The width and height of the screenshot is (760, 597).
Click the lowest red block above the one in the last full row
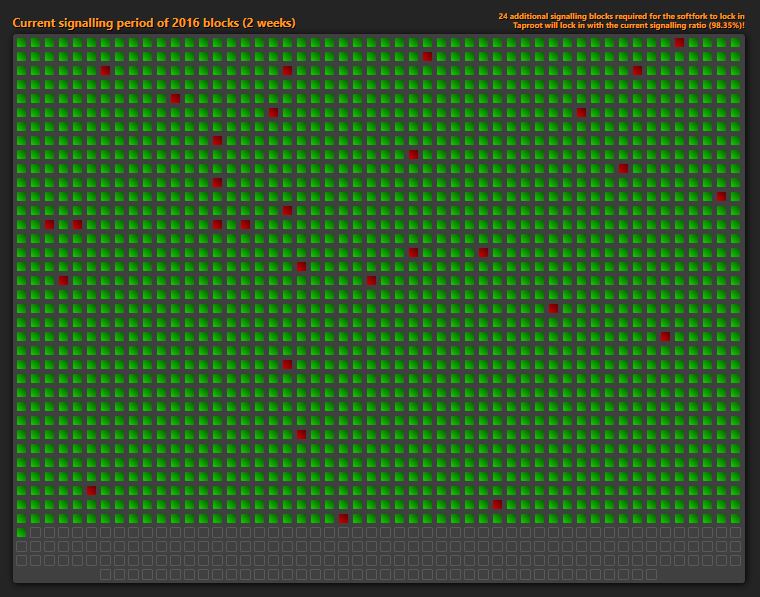coord(497,505)
